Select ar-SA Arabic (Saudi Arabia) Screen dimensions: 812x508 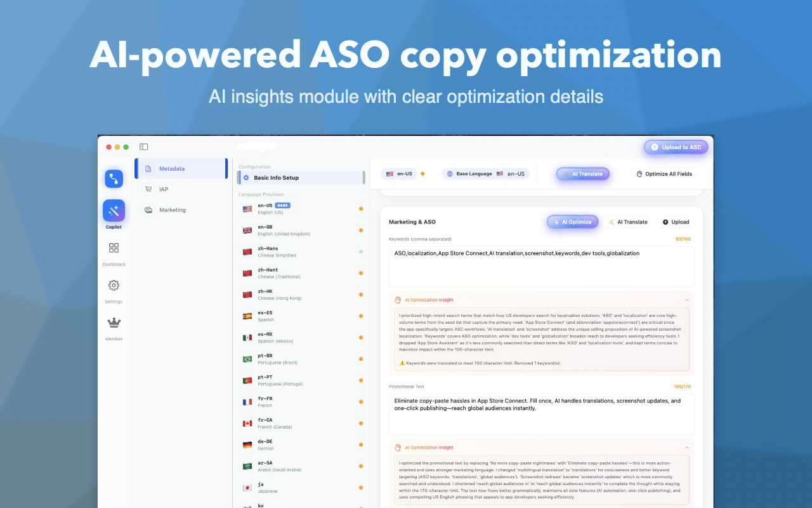[x=302, y=466]
